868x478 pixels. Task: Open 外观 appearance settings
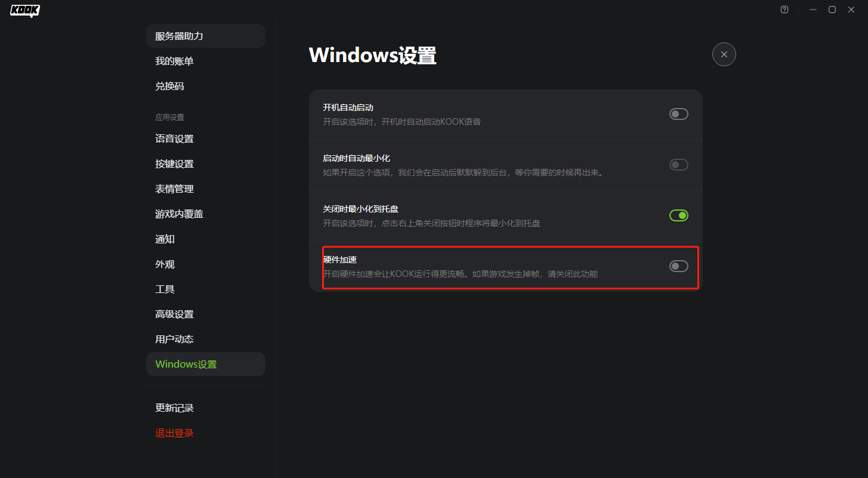[x=165, y=264]
